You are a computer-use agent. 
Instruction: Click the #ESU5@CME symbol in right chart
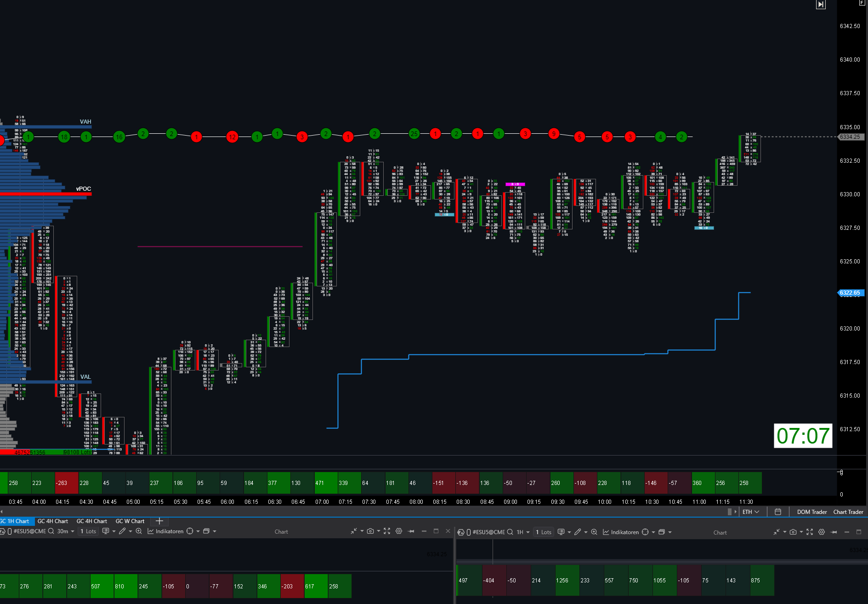(x=488, y=532)
